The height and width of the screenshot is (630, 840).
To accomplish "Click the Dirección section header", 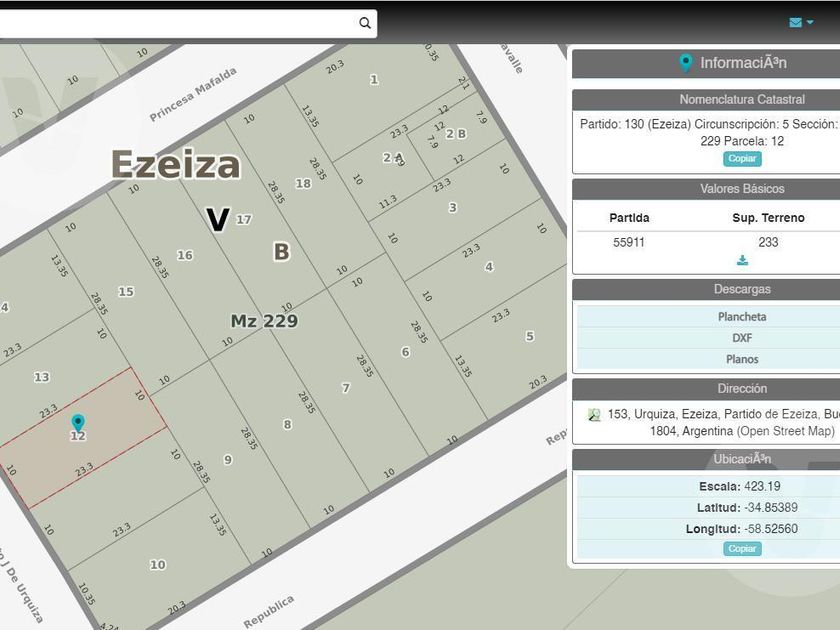I will [x=706, y=389].
